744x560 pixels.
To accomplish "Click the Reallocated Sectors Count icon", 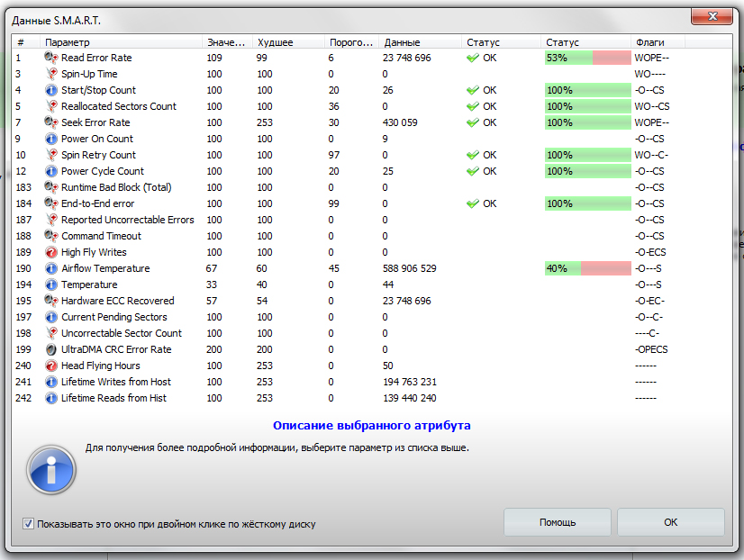I will click(51, 106).
